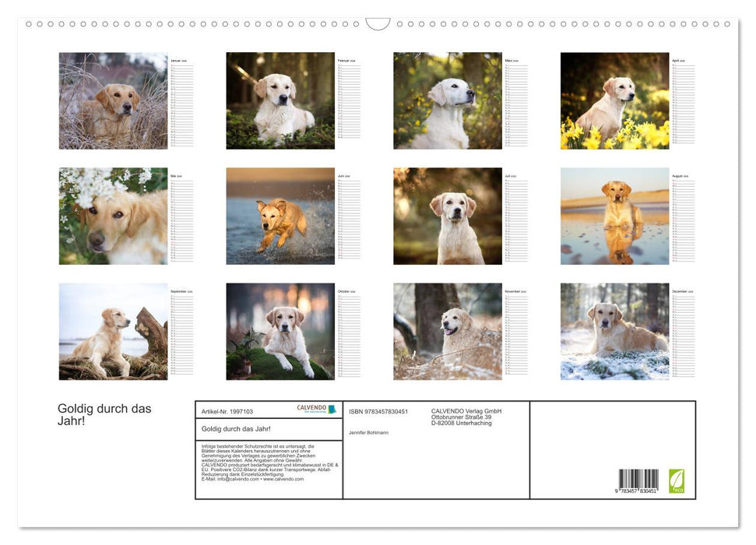This screenshot has height=545, width=756.
Task: Click the February date grid beside the photo
Action: [350, 104]
